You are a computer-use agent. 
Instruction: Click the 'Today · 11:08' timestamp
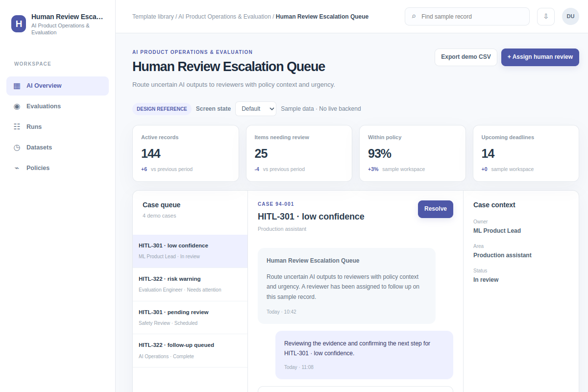point(299,367)
